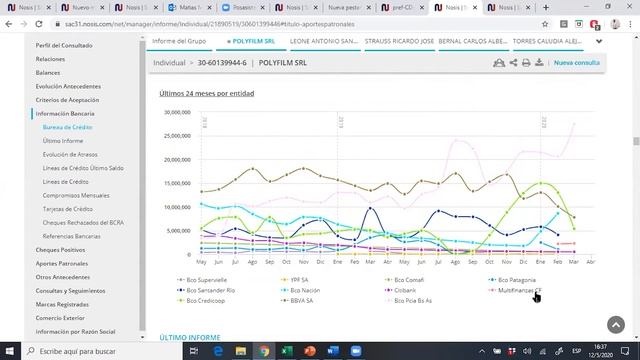Open Word from taskbar

333,351
